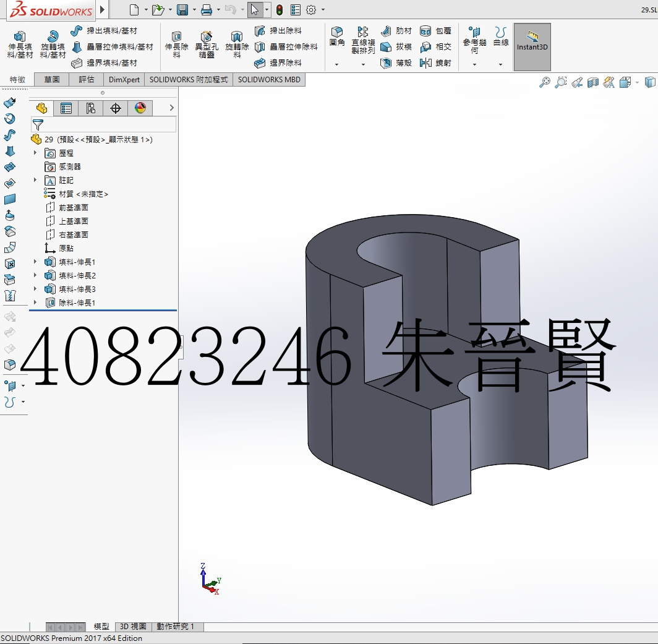Open the PropertyManager tab
This screenshot has width=658, height=644.
tap(66, 108)
